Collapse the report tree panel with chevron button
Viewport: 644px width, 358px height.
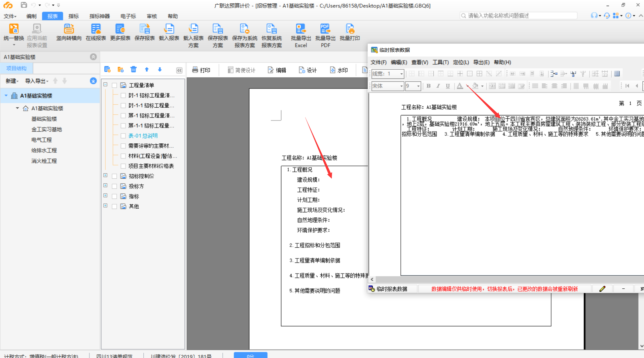(x=179, y=70)
